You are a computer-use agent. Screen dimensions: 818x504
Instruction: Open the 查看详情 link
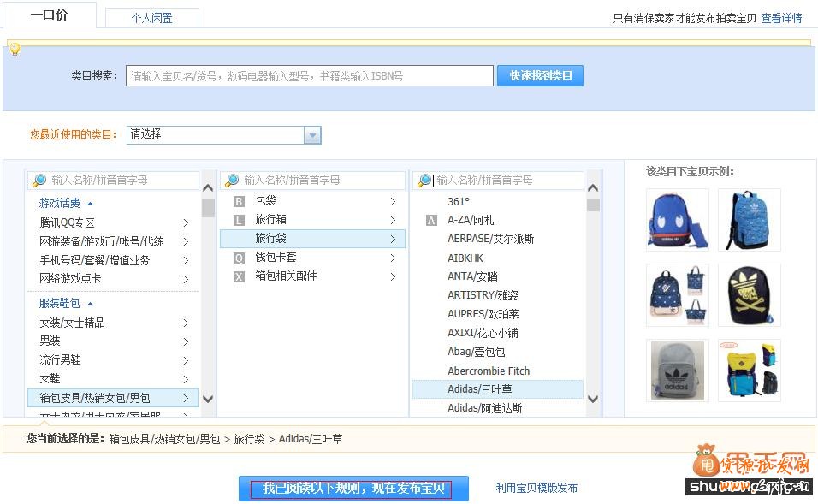782,17
